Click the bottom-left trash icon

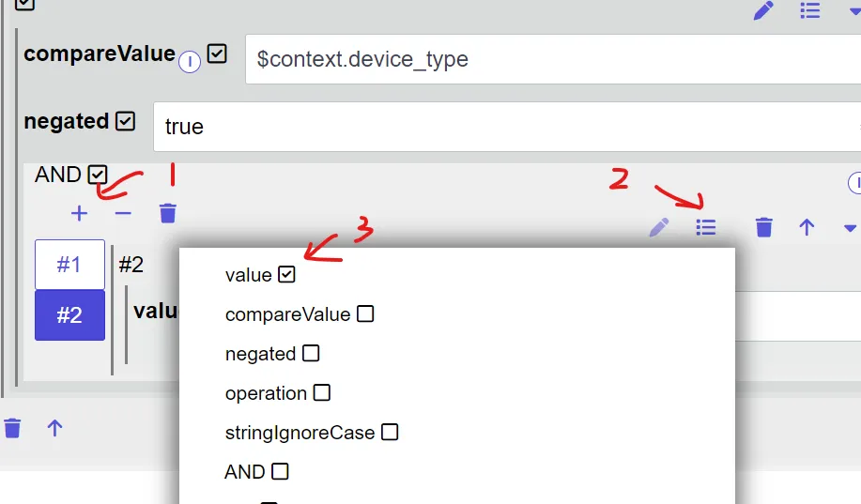[x=12, y=428]
